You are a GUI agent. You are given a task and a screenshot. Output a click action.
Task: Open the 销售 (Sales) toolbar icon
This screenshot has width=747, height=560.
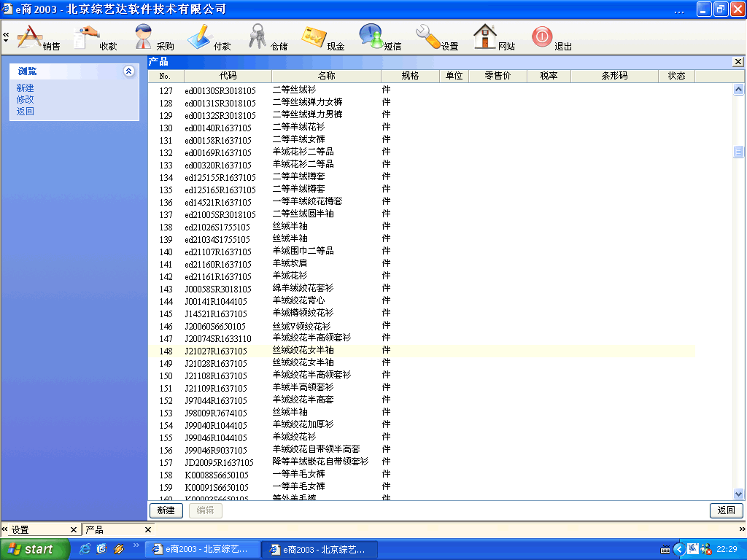click(x=31, y=36)
